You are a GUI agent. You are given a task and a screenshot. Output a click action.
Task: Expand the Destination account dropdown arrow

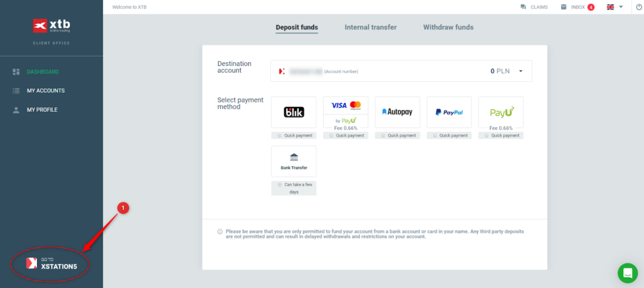point(521,72)
